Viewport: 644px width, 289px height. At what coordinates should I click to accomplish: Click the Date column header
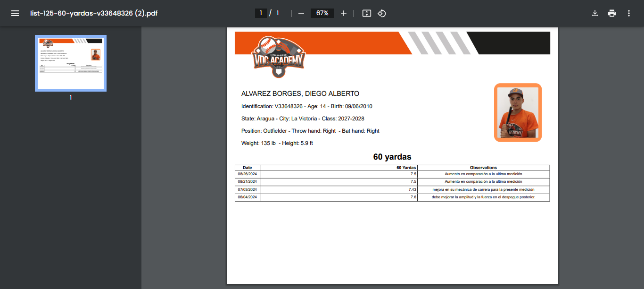click(248, 168)
